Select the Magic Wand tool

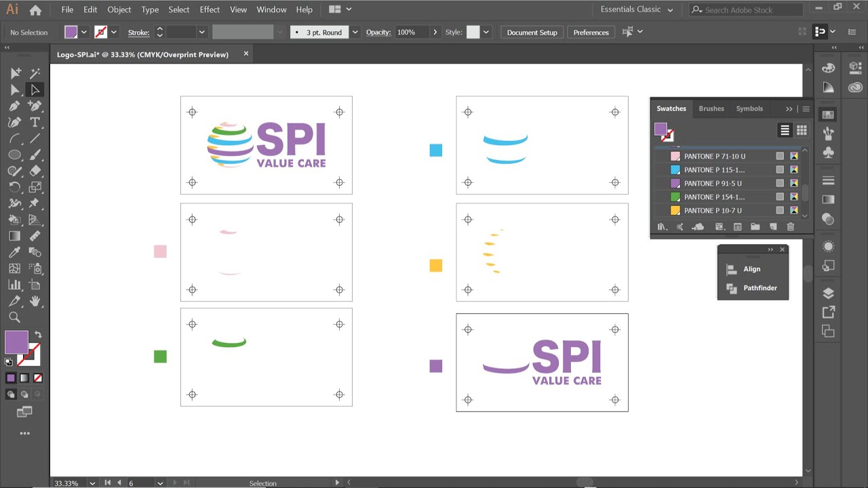(35, 73)
